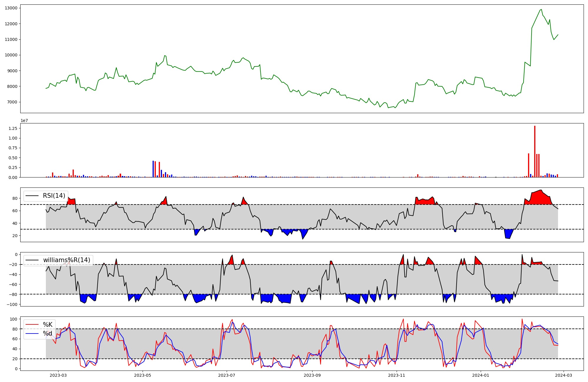588x382 pixels.
Task: Click the %K legend entry
Action: tap(48, 325)
